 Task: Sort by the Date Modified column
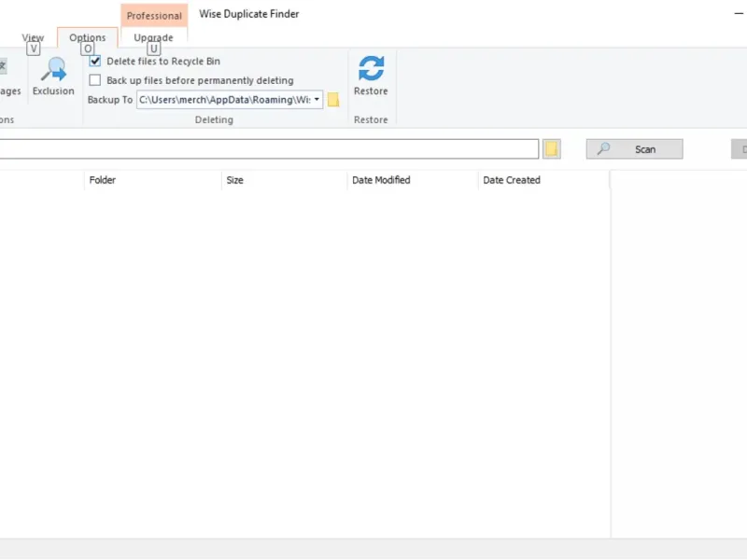click(413, 180)
